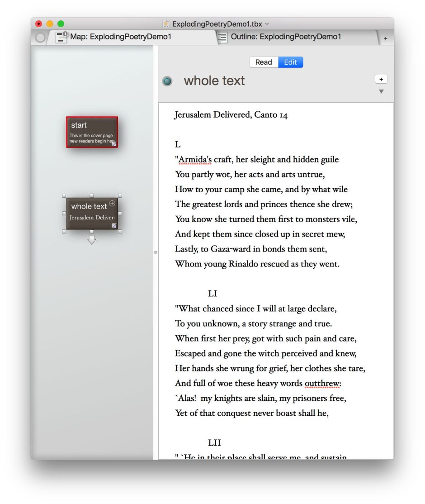Viewport: 425px width, 504px height.
Task: Click the Outline view icon in second tab
Action: (x=222, y=38)
